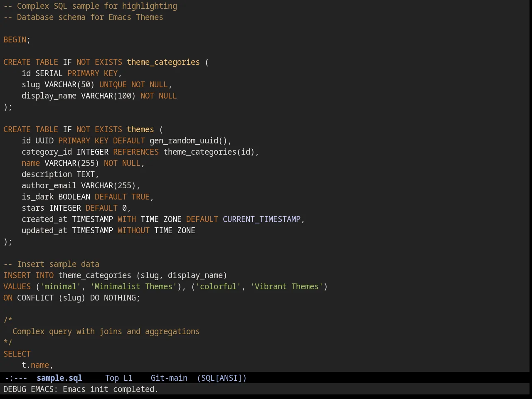Click the '/*' block comment opener
Screen dimensions: 532x399
(8, 320)
